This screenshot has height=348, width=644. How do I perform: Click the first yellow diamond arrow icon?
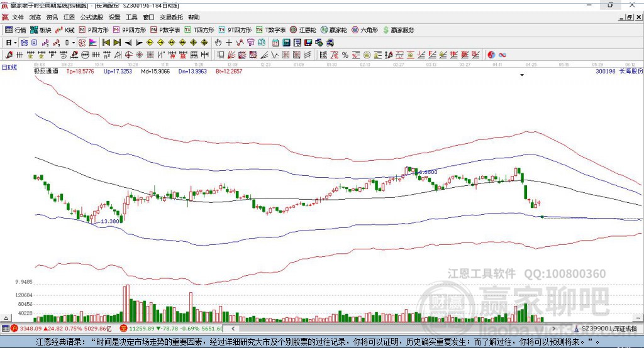(x=150, y=43)
